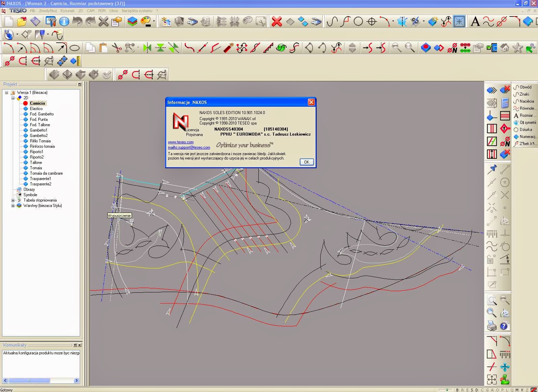Click the dynamite explode icon
The height and width of the screenshot is (392, 538).
[x=228, y=48]
